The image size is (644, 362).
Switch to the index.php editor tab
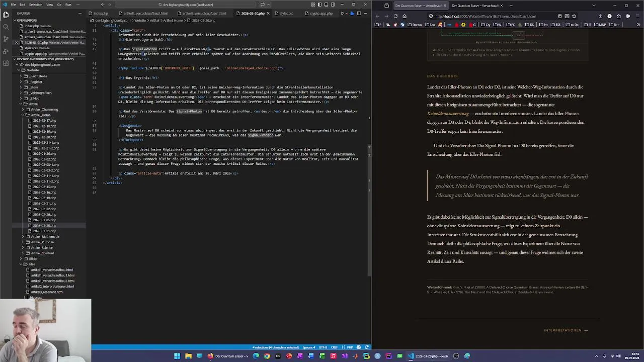coord(101,14)
